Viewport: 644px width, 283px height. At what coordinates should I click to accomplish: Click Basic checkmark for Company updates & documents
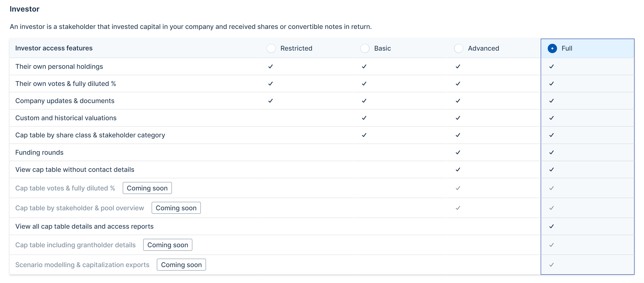(x=364, y=101)
